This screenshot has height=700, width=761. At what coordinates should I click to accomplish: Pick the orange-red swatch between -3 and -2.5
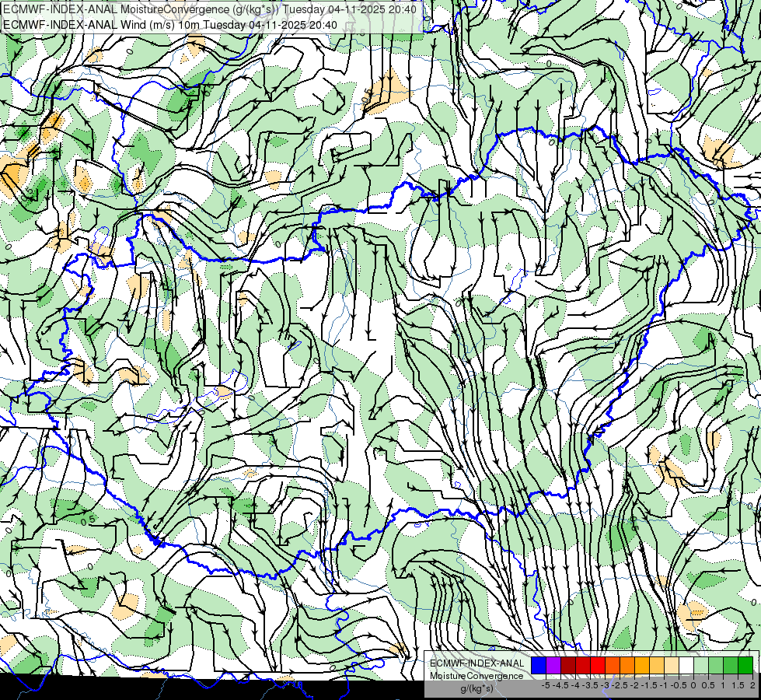tap(613, 665)
